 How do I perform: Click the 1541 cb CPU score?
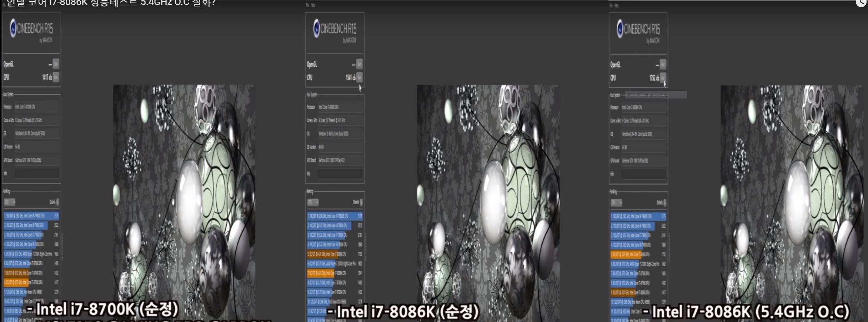click(x=350, y=77)
